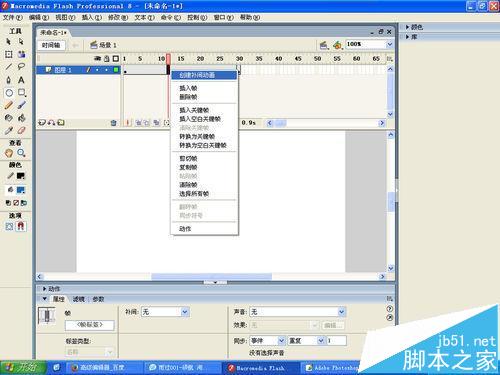The image size is (500, 375).
Task: Click the timeline horizontal scrollbar thumb
Action: [x=280, y=123]
